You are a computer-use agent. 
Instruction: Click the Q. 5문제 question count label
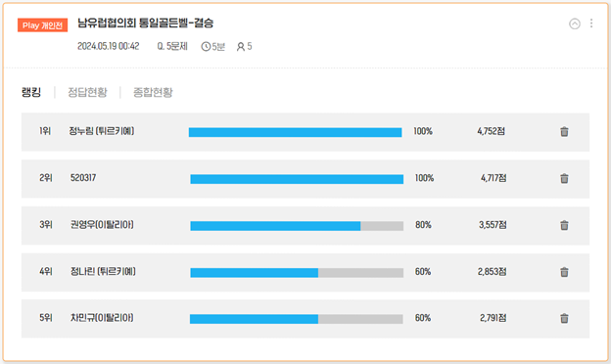(x=172, y=46)
